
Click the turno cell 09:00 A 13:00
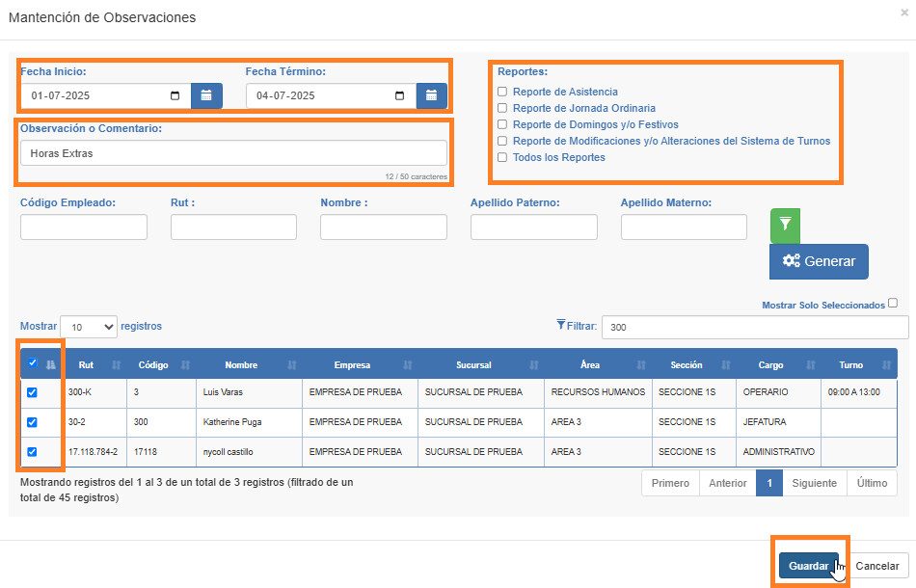pyautogui.click(x=859, y=392)
